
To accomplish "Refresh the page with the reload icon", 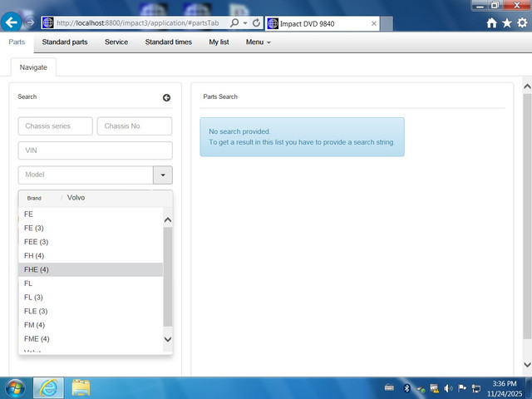I will pyautogui.click(x=257, y=23).
